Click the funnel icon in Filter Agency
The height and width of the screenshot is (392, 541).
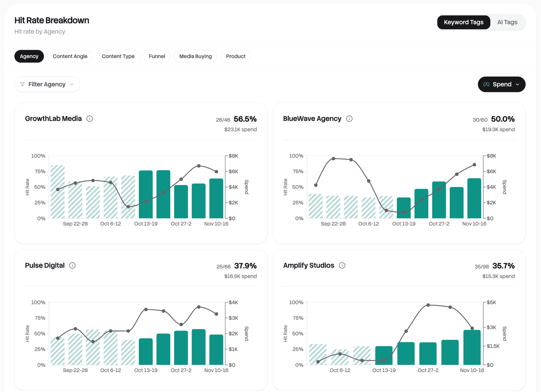[23, 84]
